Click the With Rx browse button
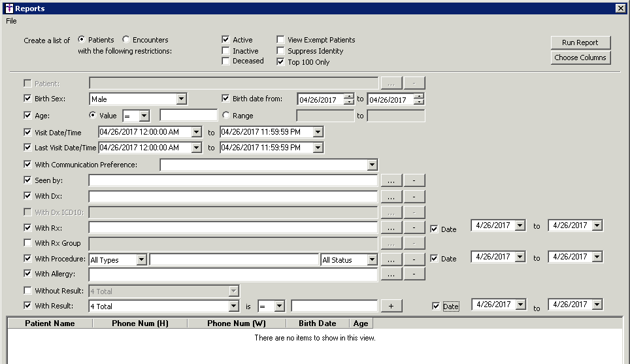The image size is (630, 364). tap(391, 228)
